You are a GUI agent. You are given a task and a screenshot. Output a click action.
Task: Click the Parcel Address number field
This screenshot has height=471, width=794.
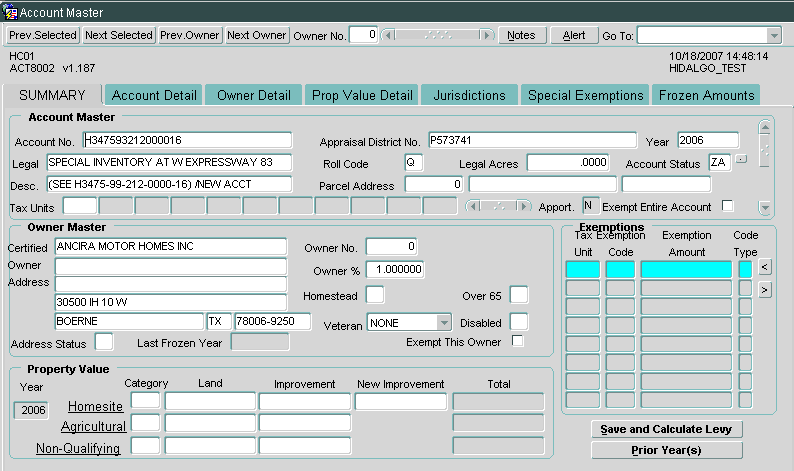tap(433, 184)
